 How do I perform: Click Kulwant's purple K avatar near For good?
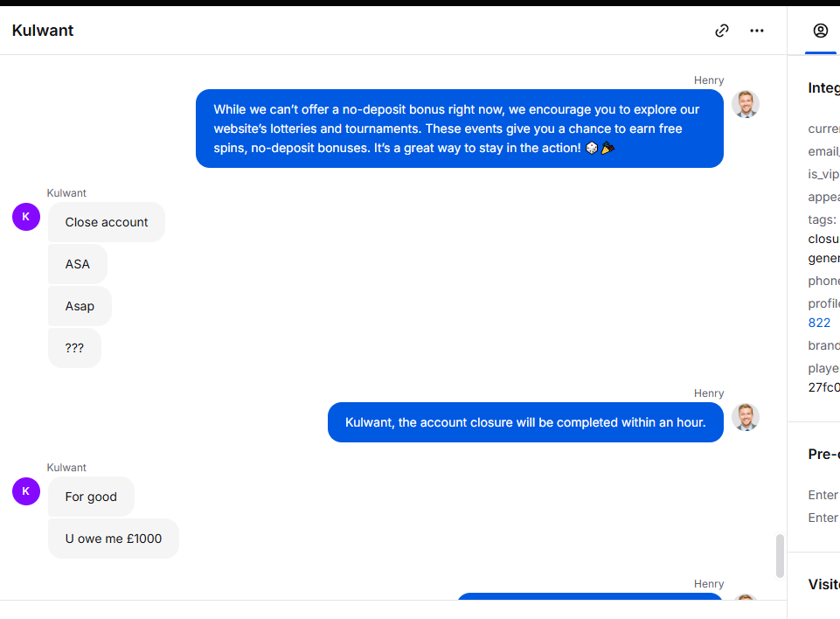pos(26,490)
